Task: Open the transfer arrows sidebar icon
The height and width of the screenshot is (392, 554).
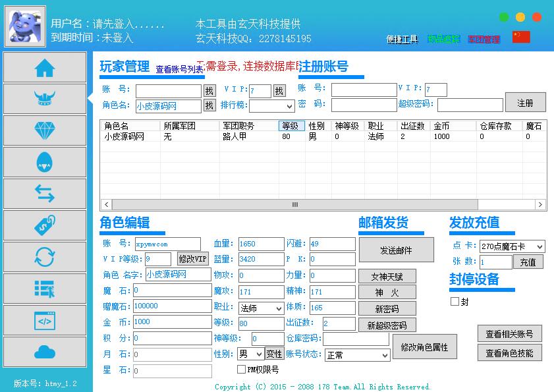Action: pyautogui.click(x=45, y=194)
